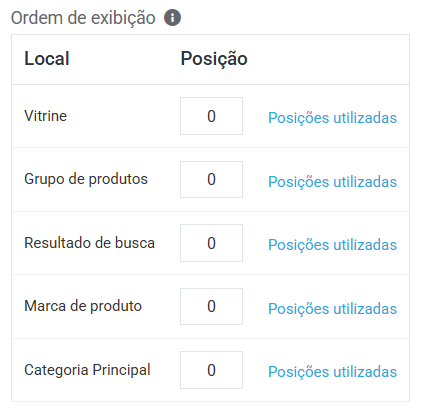
Task: Click the Resultado de busca label
Action: click(90, 243)
